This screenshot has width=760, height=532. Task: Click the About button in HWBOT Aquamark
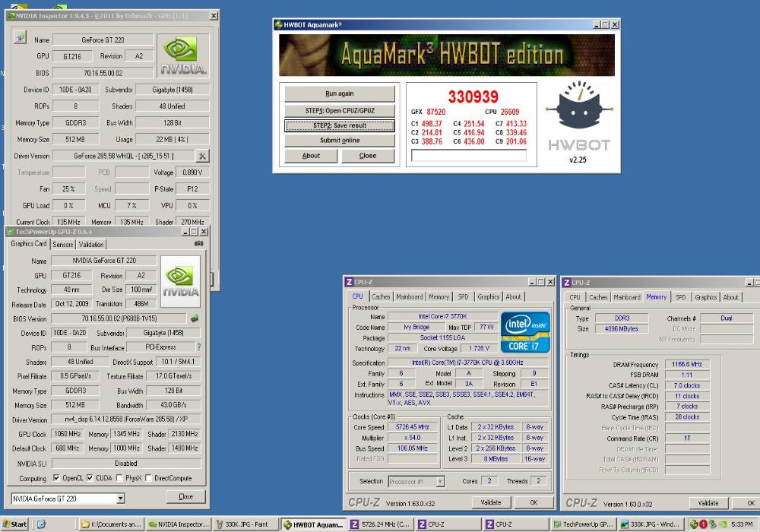pyautogui.click(x=311, y=156)
